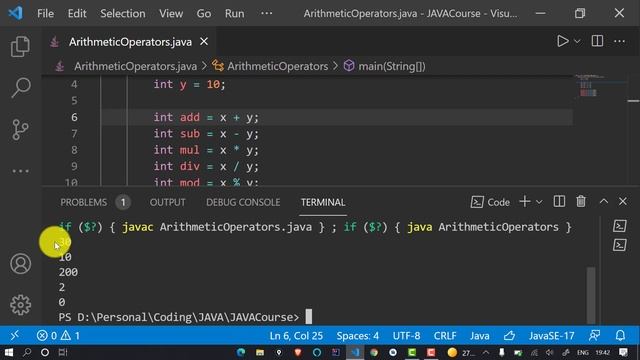The width and height of the screenshot is (640, 360).
Task: Click terminal output value 200
Action: tap(68, 272)
